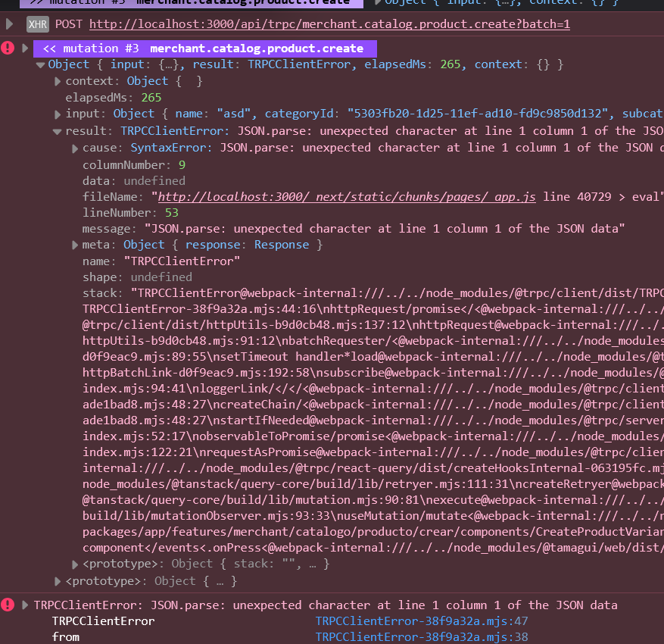The width and height of the screenshot is (664, 644).
Task: Expand the XHR POST request row
Action: (9, 24)
